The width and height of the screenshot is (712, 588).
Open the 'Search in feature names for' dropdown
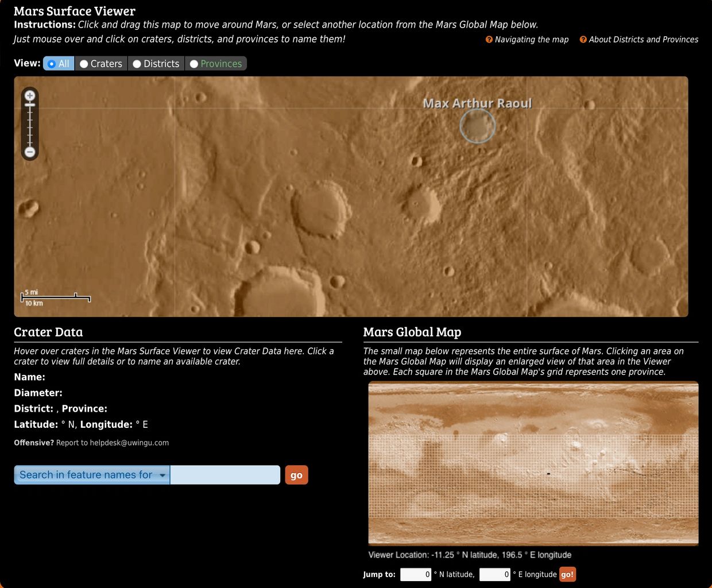(92, 475)
